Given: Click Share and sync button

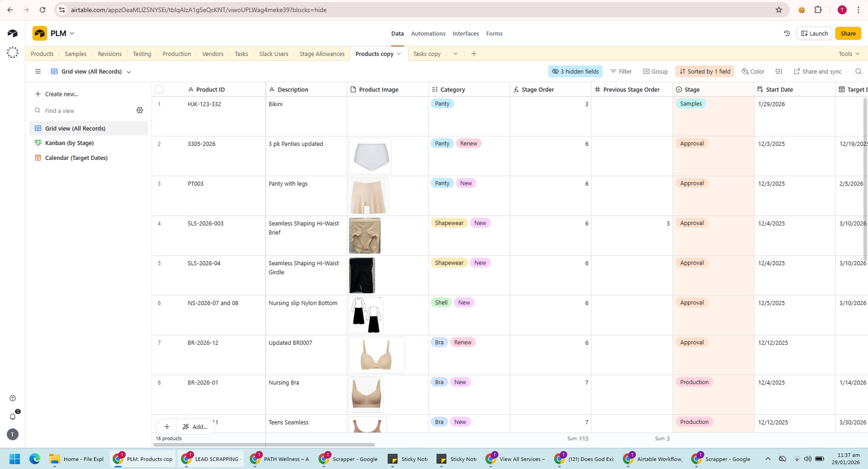Looking at the screenshot, I should click(818, 72).
